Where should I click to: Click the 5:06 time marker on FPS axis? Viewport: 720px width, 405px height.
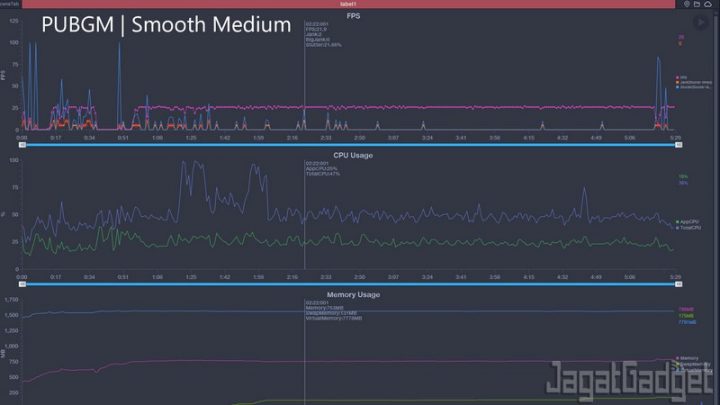click(630, 138)
